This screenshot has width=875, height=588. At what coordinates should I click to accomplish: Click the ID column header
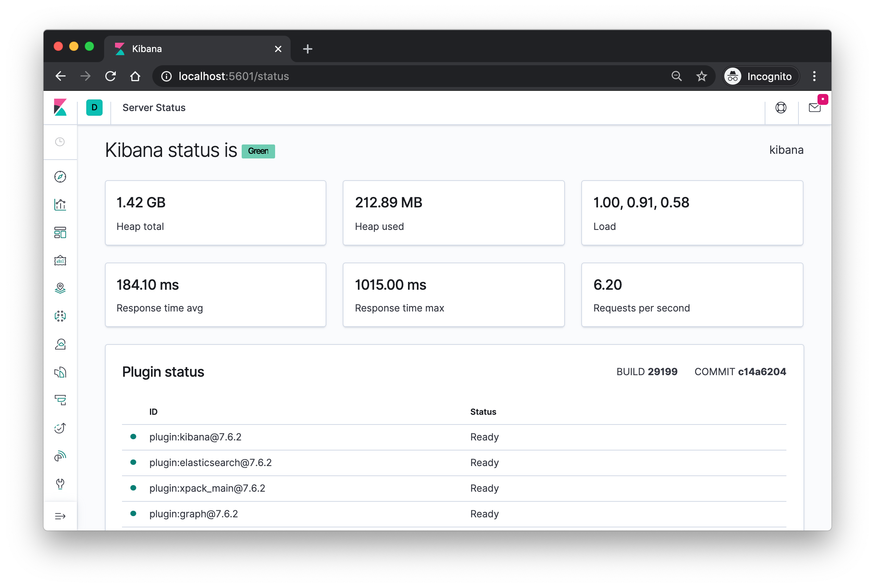point(153,412)
